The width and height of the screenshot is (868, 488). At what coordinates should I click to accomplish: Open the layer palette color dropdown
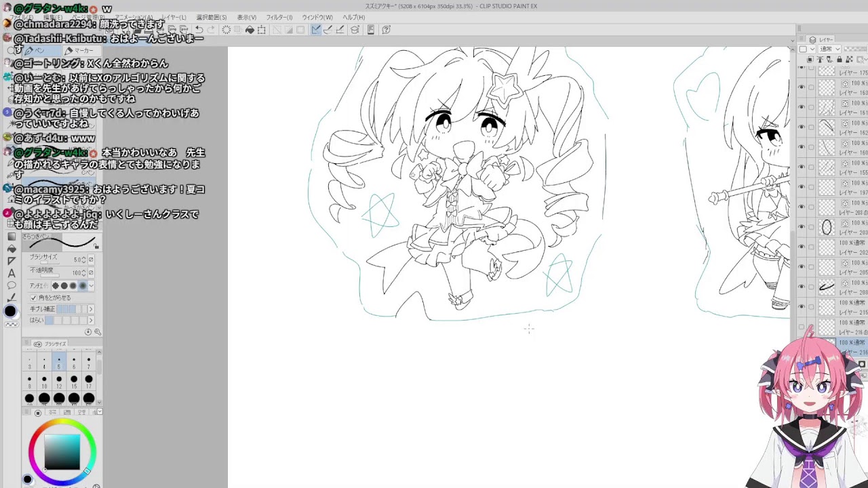pos(806,49)
